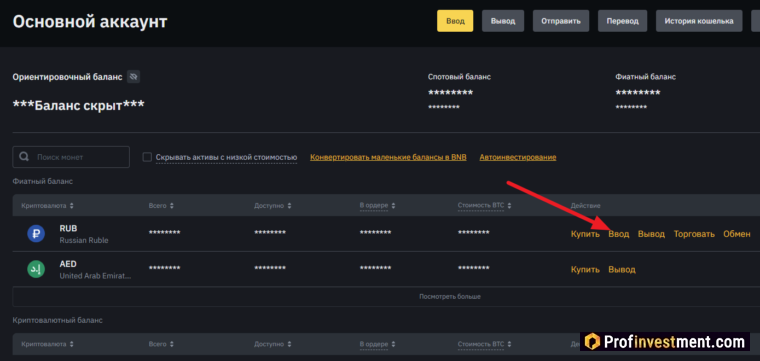Image resolution: width=760 pixels, height=361 pixels.
Task: Sort crypto table by В ордере column
Action: coord(378,344)
